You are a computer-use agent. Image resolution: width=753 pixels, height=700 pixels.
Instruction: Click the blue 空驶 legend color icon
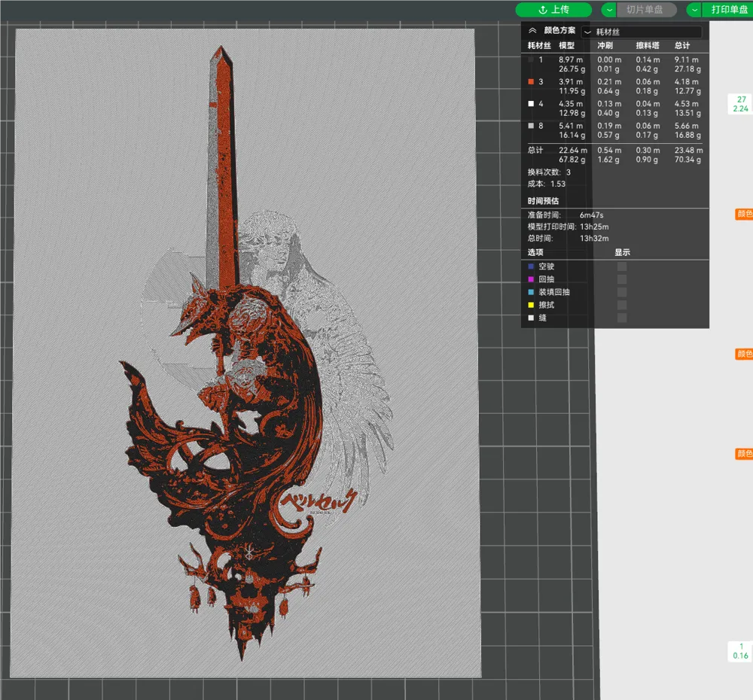531,266
